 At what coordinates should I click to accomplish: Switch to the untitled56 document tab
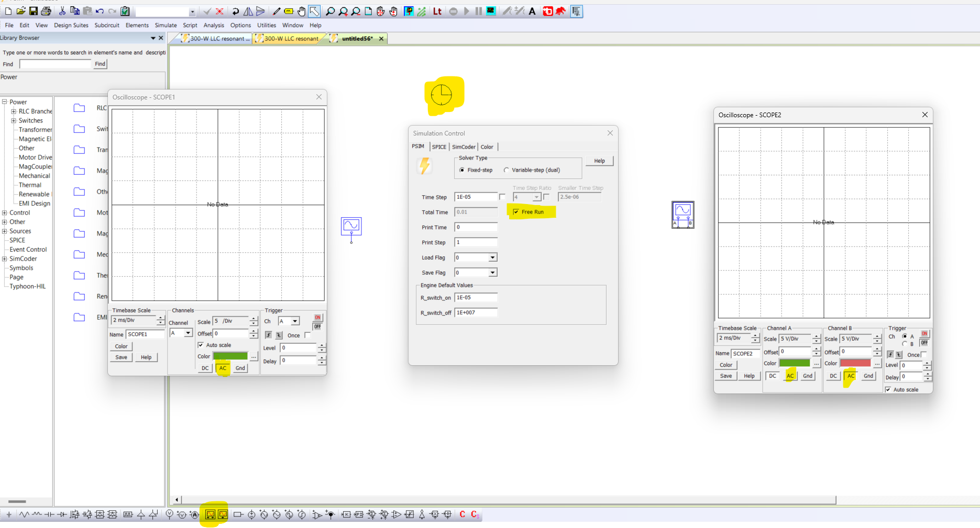click(357, 39)
